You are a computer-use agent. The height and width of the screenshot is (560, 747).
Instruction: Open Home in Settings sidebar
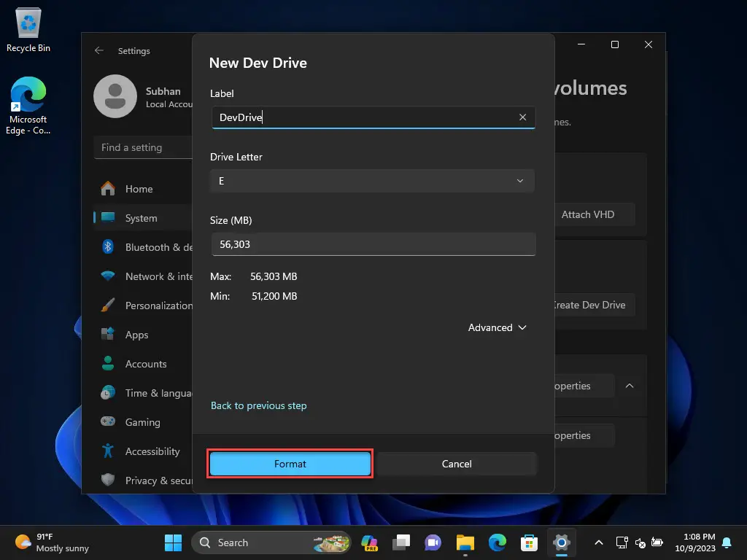143,189
